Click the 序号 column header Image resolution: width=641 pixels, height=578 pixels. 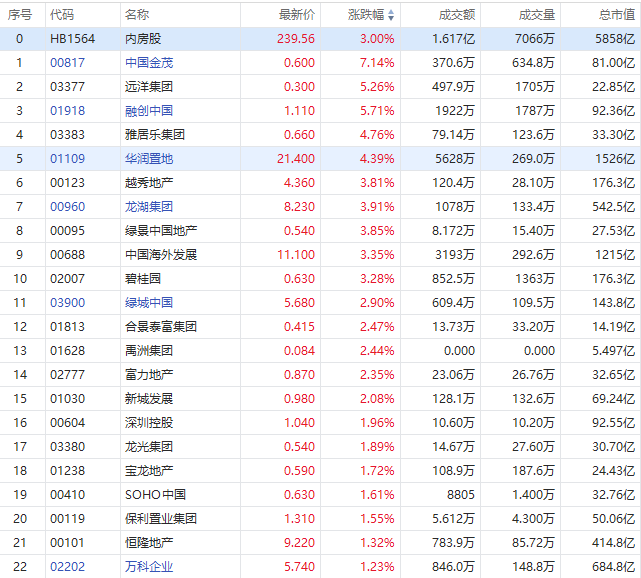pyautogui.click(x=20, y=15)
